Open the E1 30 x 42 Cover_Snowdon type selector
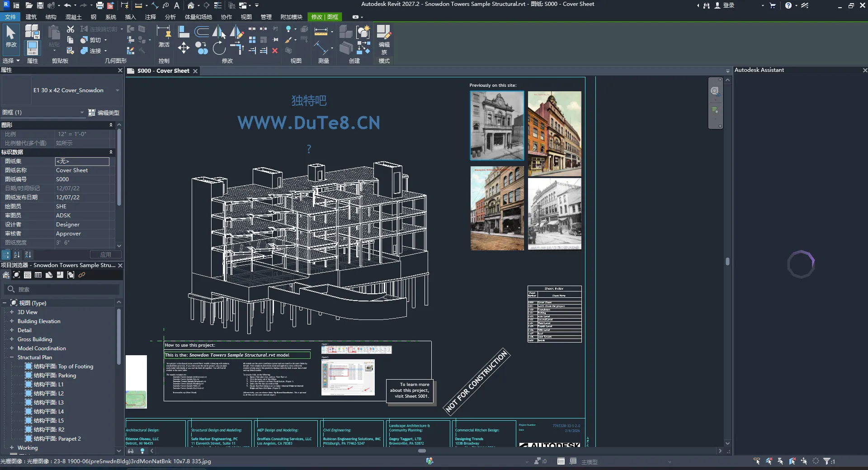Image resolution: width=868 pixels, height=470 pixels. click(61, 90)
